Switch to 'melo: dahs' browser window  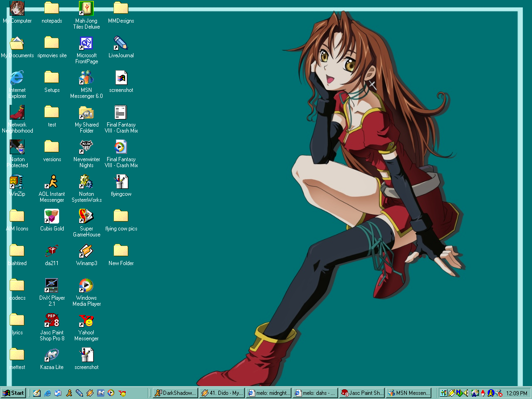coord(315,393)
